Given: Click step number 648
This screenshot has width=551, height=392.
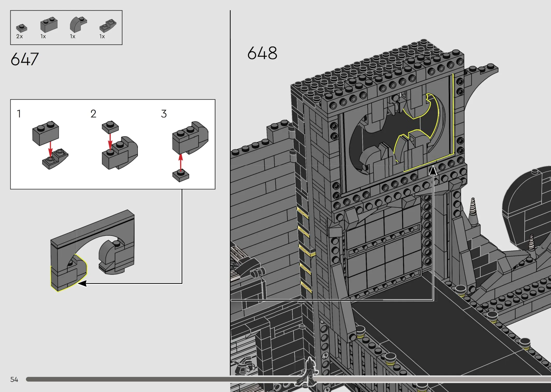Looking at the screenshot, I should point(262,53).
